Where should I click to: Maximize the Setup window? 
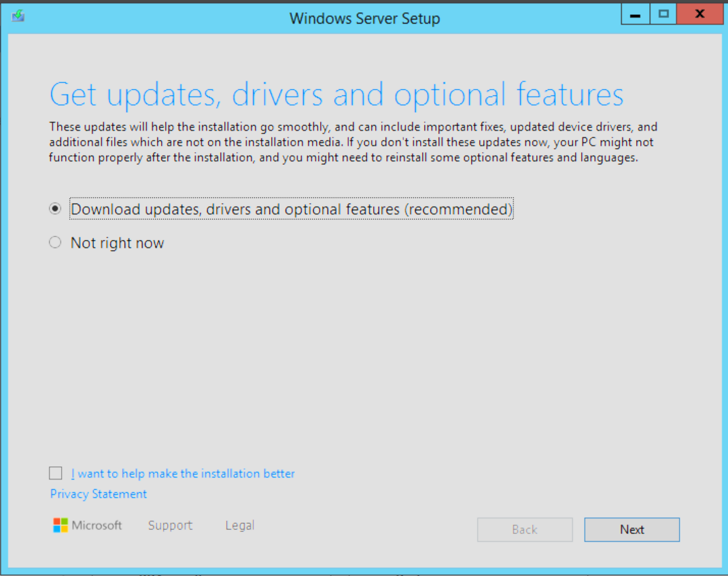click(x=664, y=14)
